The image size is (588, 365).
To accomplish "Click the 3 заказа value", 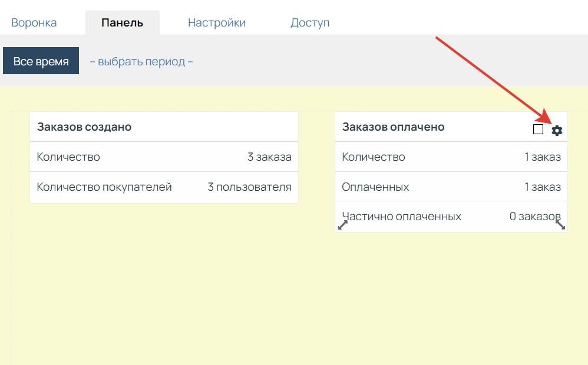I will (269, 157).
